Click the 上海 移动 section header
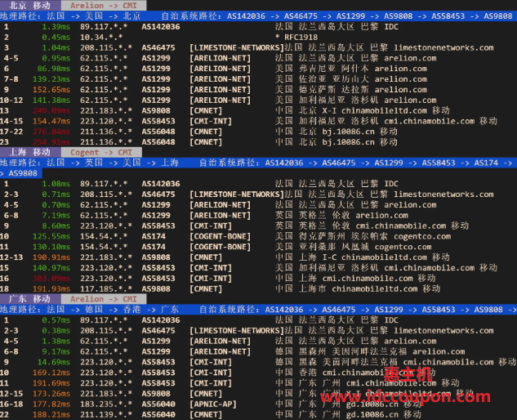This screenshot has height=420, width=517. click(x=30, y=152)
